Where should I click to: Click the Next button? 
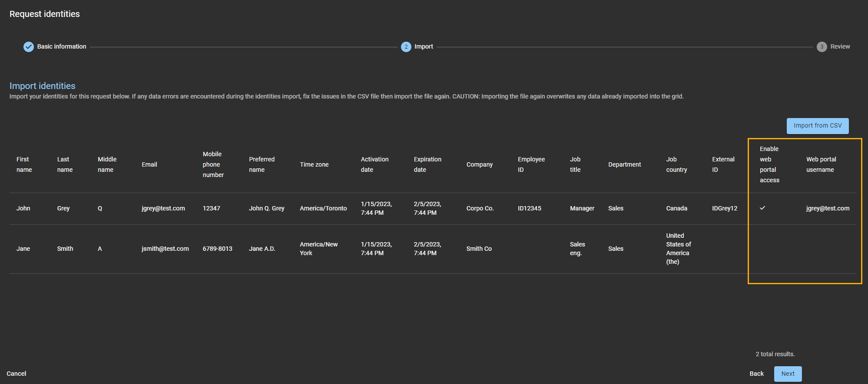(x=788, y=374)
